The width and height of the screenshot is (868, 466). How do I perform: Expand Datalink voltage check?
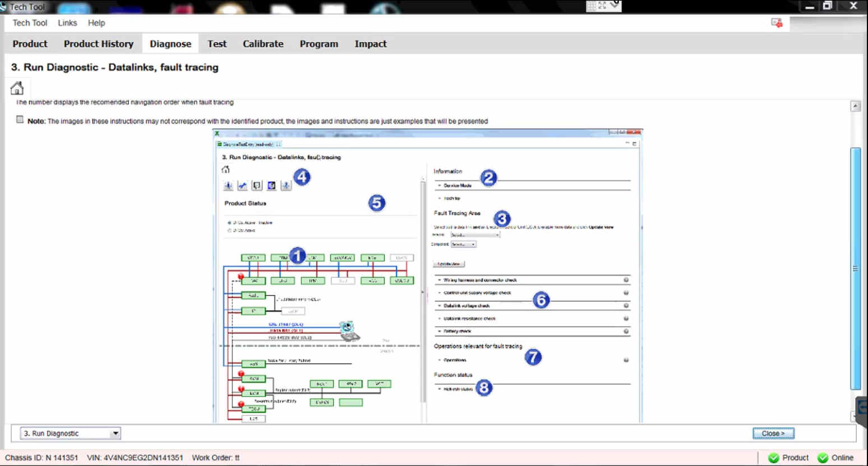click(440, 306)
